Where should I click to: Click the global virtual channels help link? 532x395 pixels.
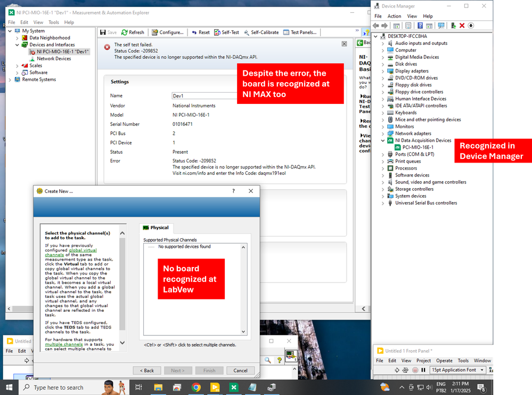[x=83, y=250]
